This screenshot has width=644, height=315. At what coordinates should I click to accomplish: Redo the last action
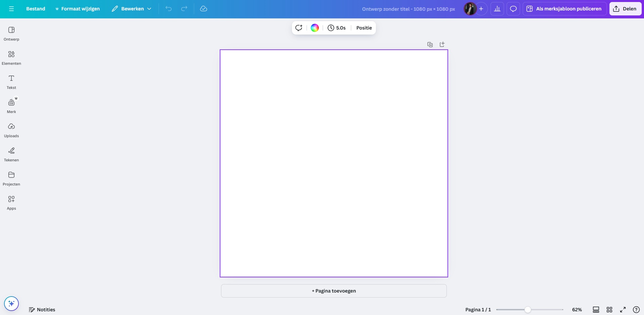(184, 9)
